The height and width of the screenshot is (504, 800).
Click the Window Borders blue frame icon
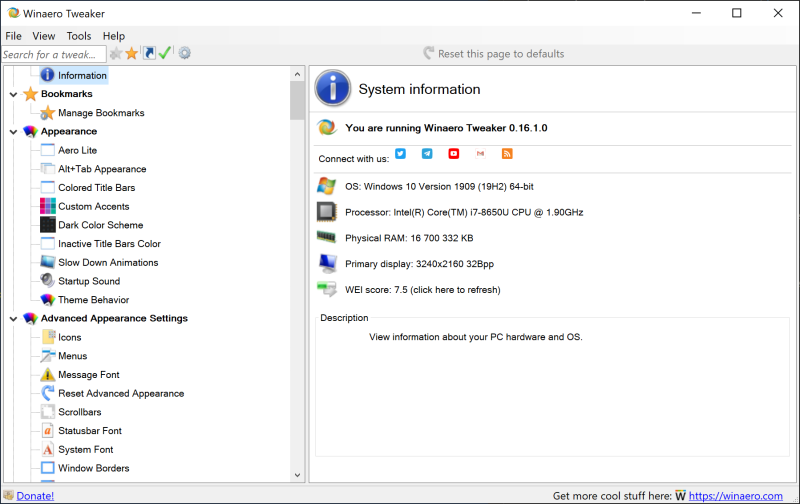tap(47, 468)
